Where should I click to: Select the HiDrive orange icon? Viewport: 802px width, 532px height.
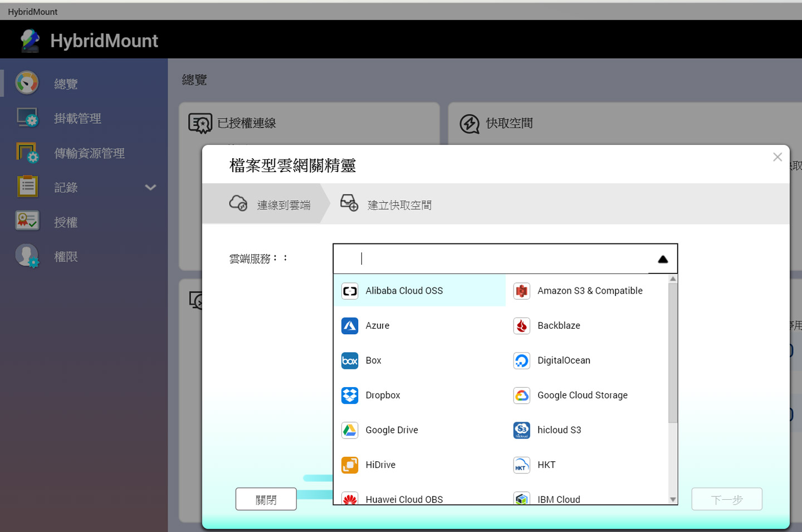tap(350, 465)
